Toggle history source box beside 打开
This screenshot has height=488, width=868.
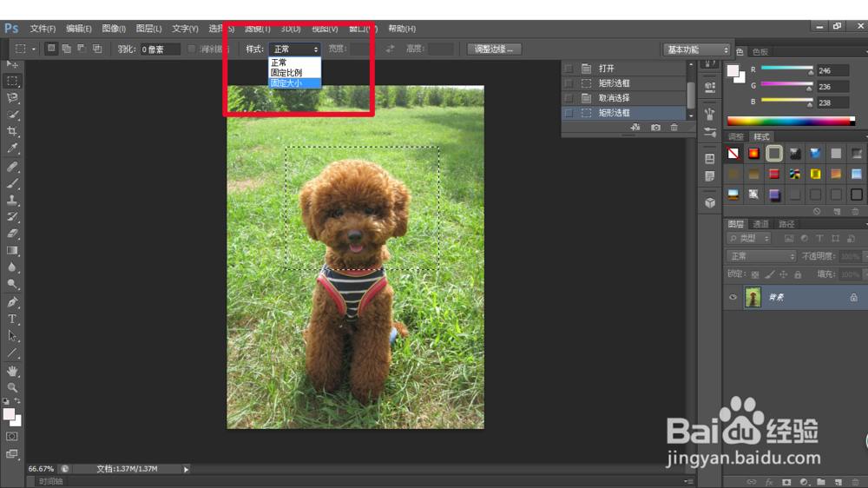569,68
